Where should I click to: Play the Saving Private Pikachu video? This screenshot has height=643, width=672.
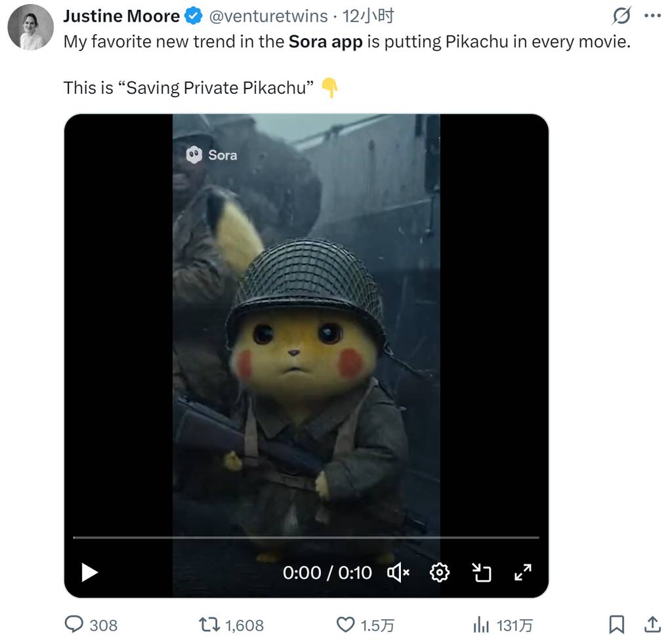point(89,573)
